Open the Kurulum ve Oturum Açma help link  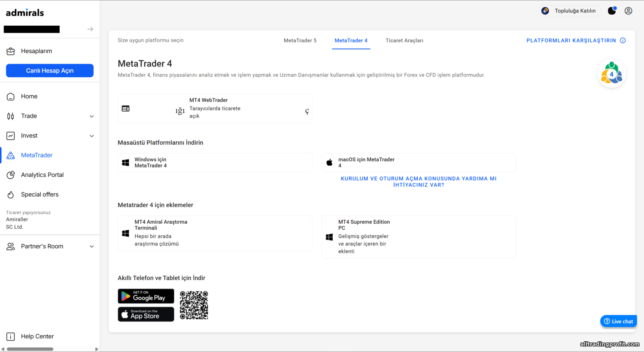[x=419, y=182]
